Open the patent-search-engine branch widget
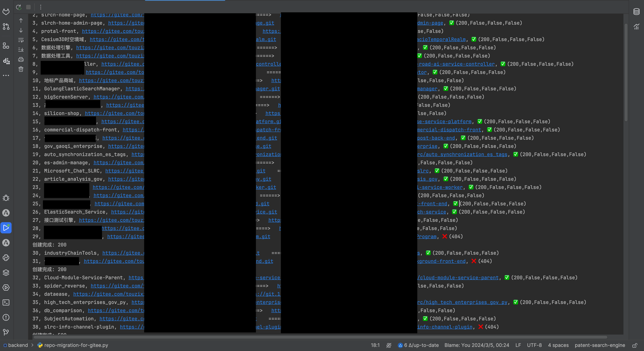The height and width of the screenshot is (351, 644). click(x=600, y=345)
